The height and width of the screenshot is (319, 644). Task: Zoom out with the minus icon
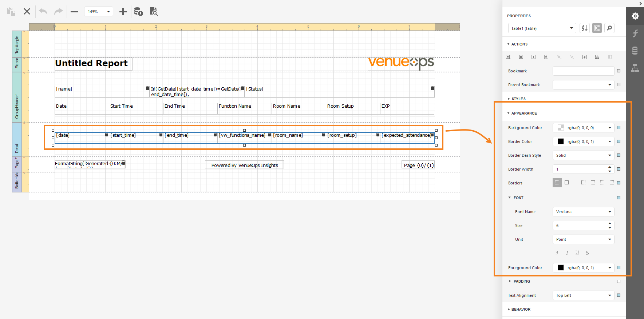pyautogui.click(x=74, y=12)
